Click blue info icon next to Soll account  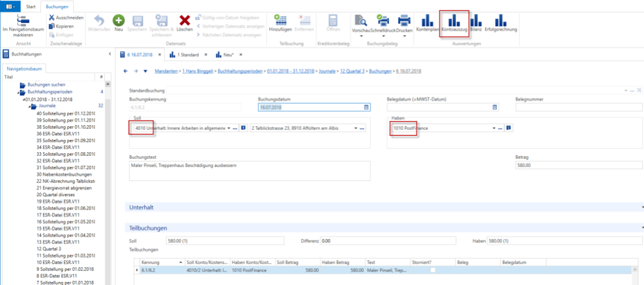pos(243,128)
